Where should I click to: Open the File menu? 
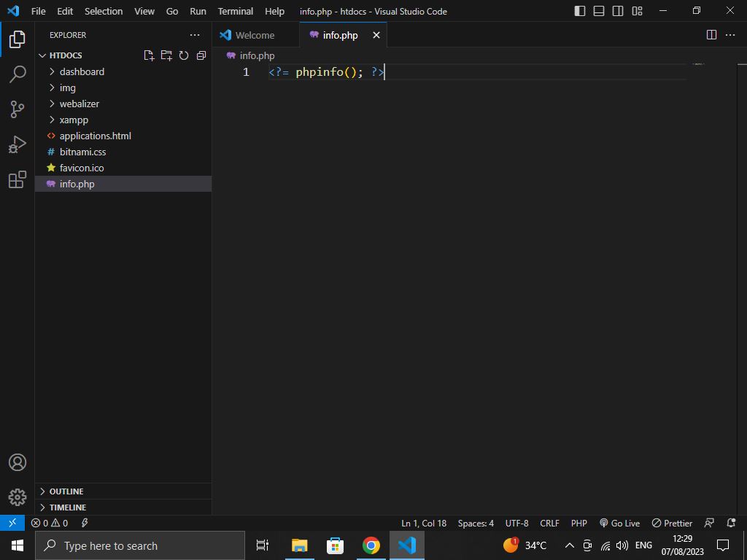point(38,11)
